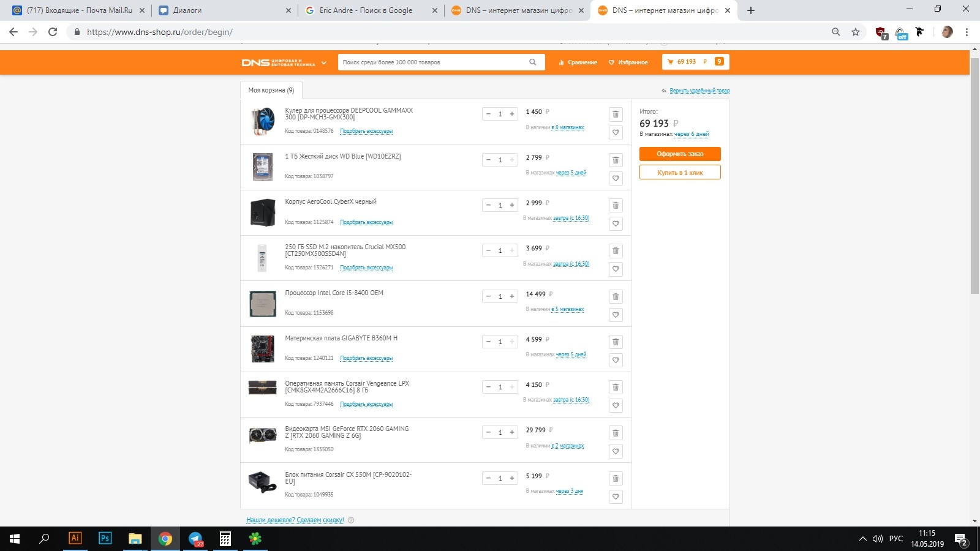Image resolution: width=980 pixels, height=551 pixels.
Task: Click Нашли дешевле? Сделаем скидку! link
Action: [295, 520]
